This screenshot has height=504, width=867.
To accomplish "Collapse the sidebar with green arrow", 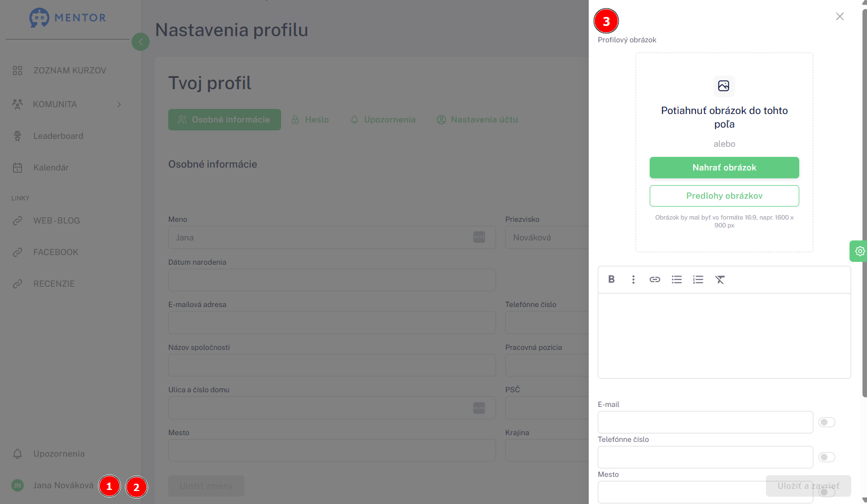I will [x=141, y=42].
